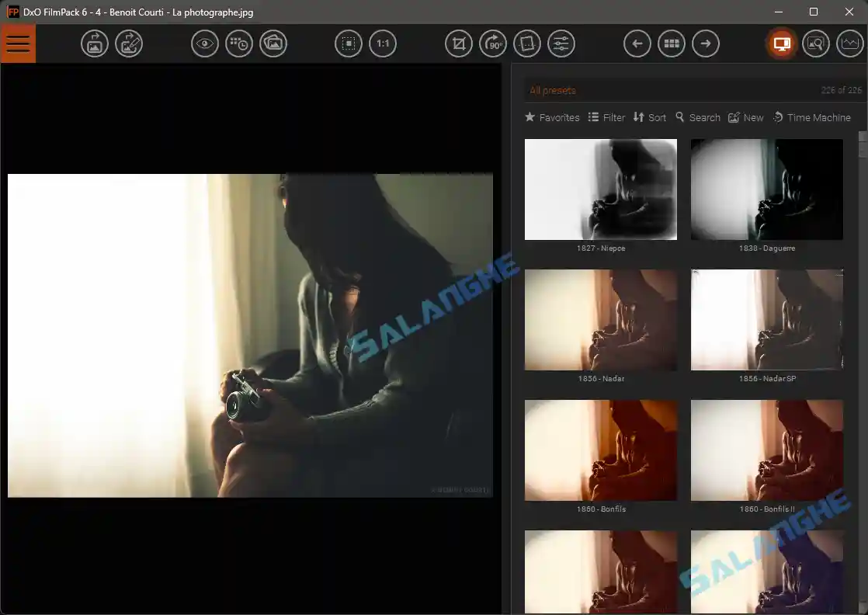Open the fine-tuning settings sliders icon
This screenshot has width=868, height=615.
click(561, 43)
